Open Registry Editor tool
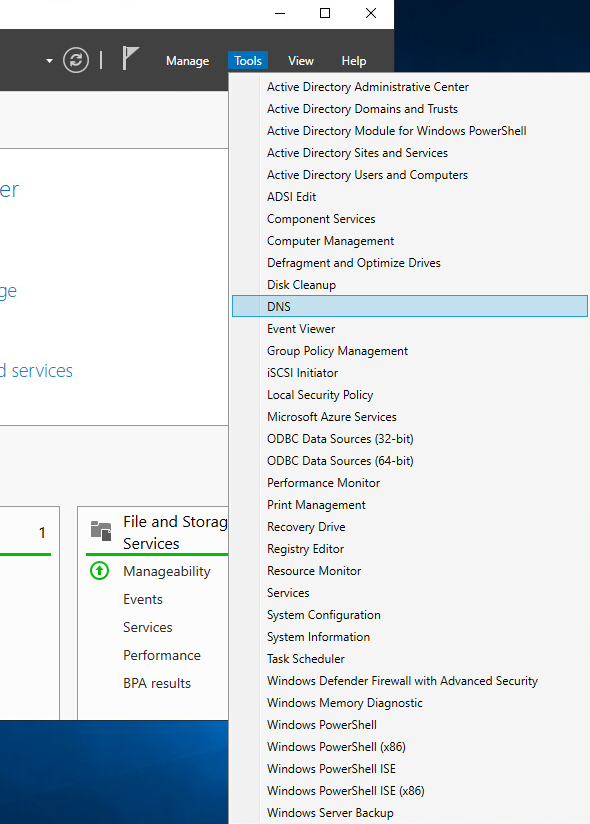590x824 pixels. (305, 549)
